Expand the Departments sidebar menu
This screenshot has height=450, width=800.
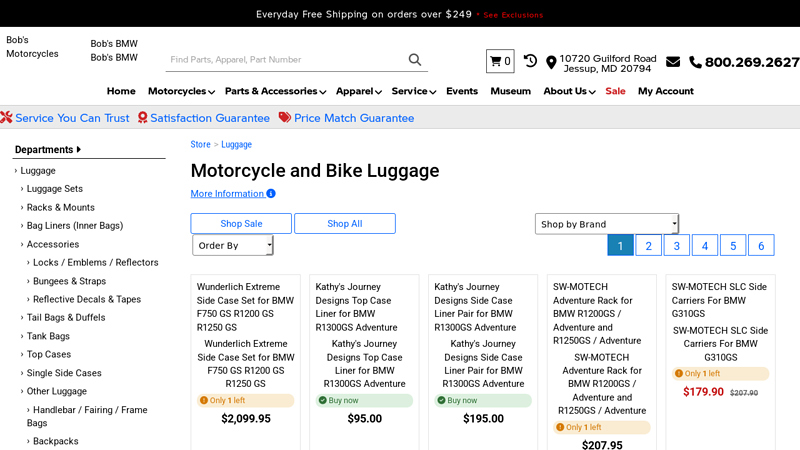[48, 150]
